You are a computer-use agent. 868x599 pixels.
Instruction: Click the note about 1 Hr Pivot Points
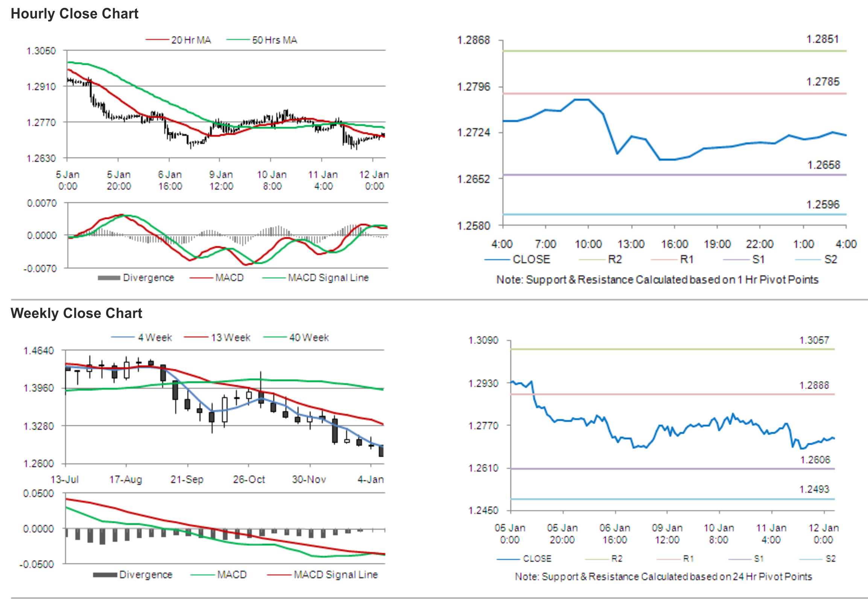pos(657,280)
